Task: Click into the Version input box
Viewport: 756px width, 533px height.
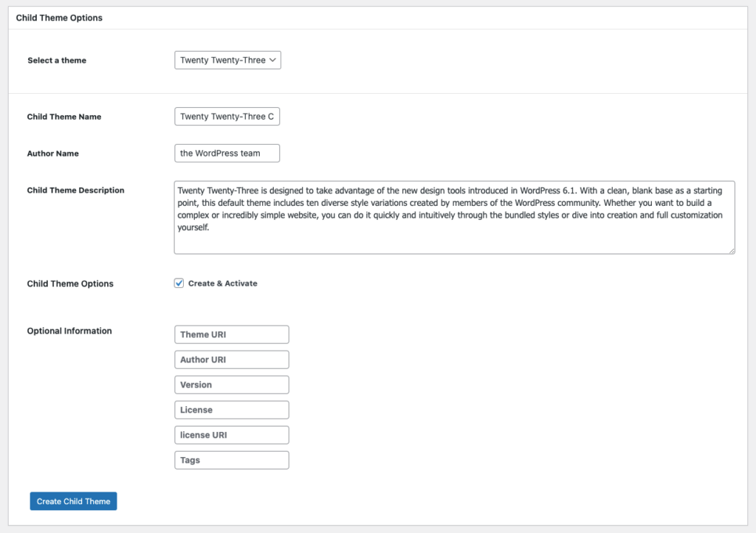Action: (231, 384)
